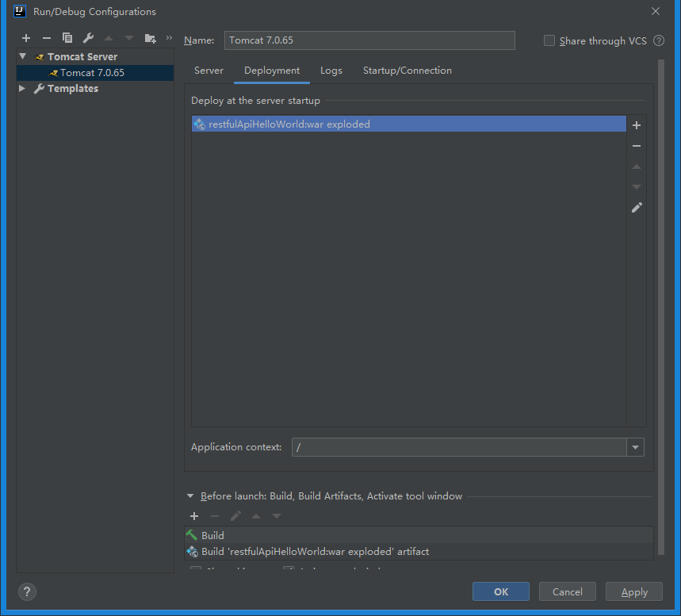Add artifact to deployment list
Image resolution: width=681 pixels, height=616 pixels.
[x=637, y=125]
